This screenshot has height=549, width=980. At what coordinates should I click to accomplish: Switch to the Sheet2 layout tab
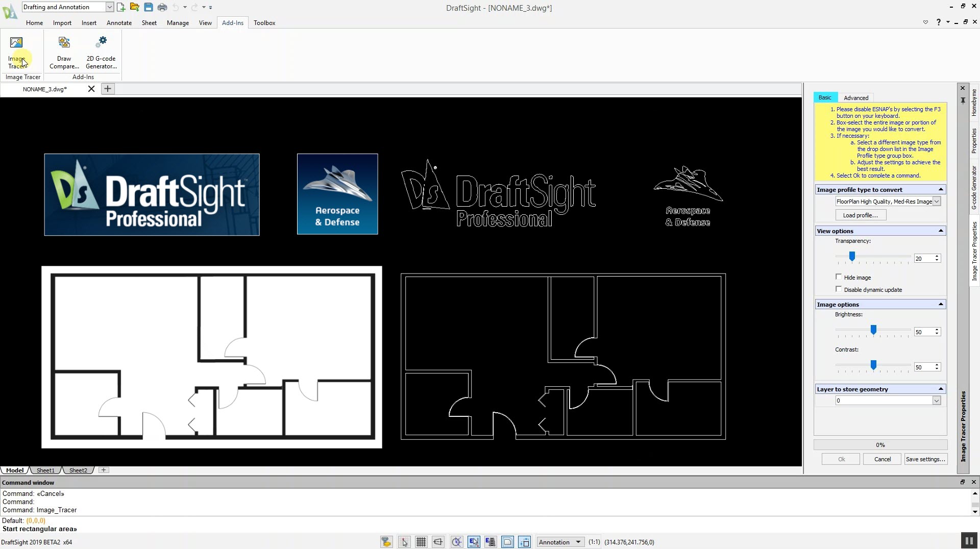(x=78, y=470)
